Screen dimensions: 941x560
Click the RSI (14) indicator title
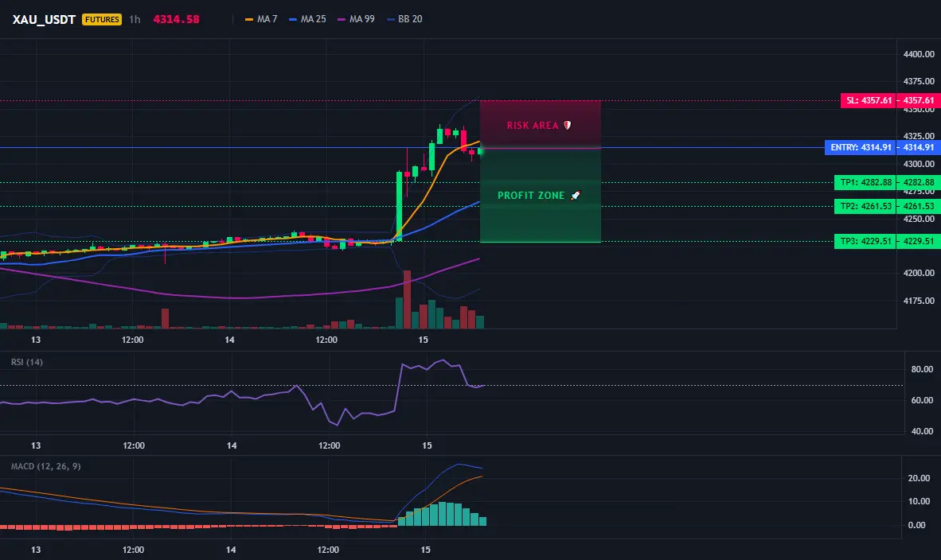coord(27,362)
